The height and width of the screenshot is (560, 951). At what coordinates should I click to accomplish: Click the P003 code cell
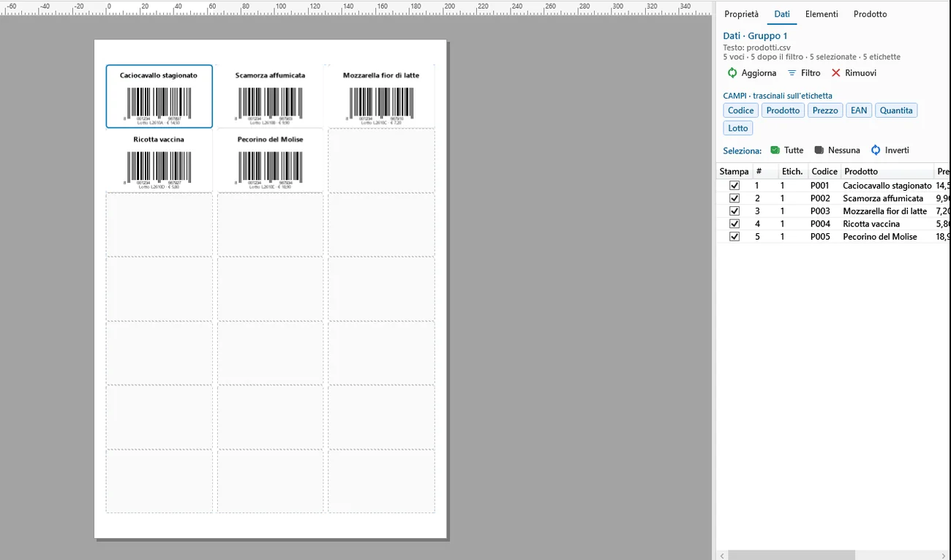tap(820, 211)
